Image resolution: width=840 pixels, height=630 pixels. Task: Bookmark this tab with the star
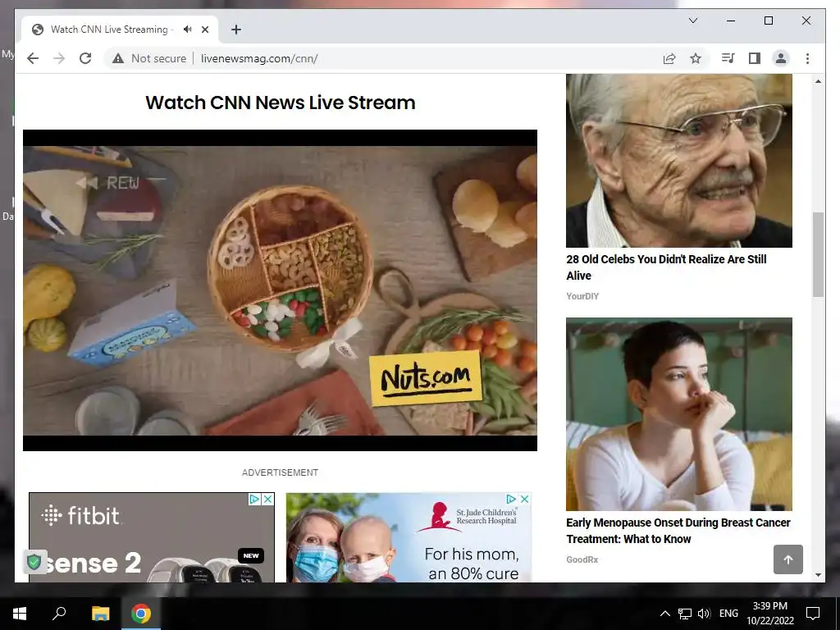tap(696, 58)
